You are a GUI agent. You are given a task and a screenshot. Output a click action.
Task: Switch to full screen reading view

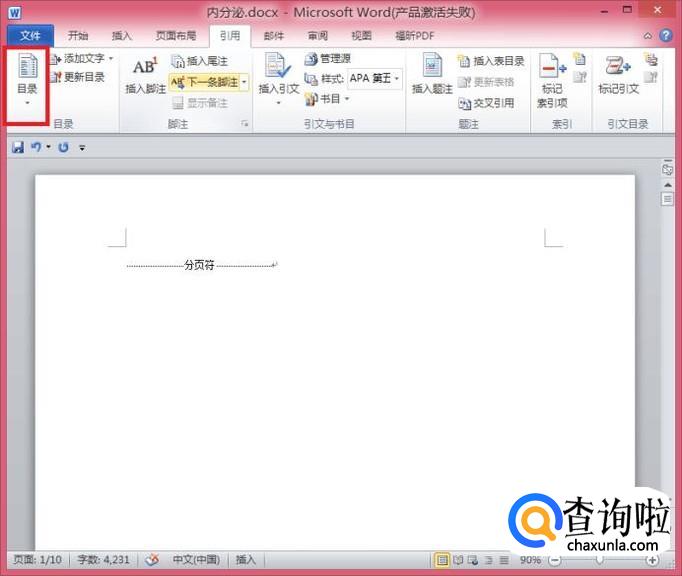[x=458, y=560]
